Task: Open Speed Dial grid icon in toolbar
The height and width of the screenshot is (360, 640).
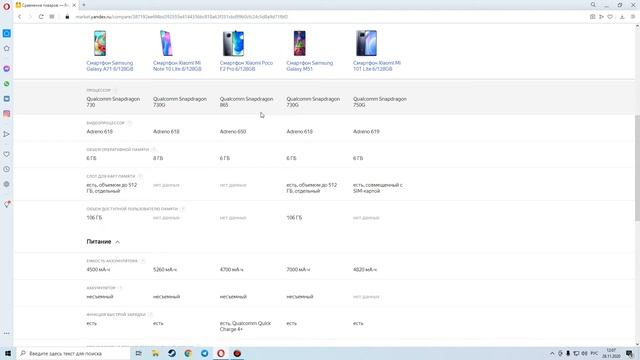Action: tap(52, 17)
